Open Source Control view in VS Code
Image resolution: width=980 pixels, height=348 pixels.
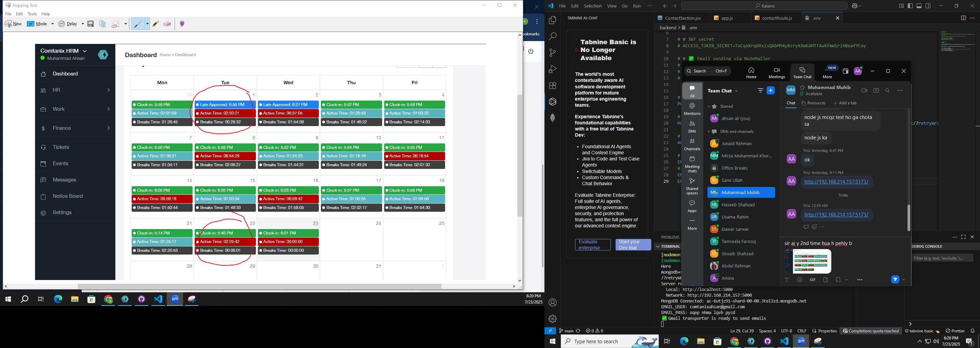pyautogui.click(x=553, y=53)
